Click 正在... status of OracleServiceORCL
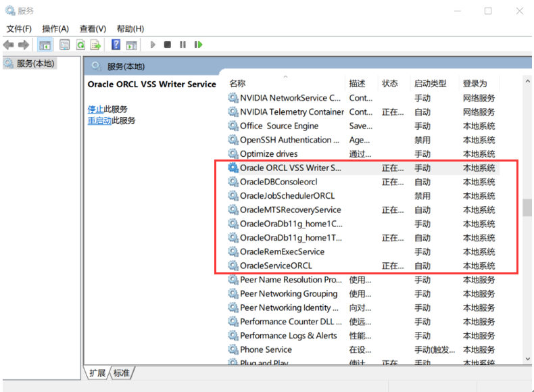This screenshot has height=392, width=534. [x=393, y=266]
